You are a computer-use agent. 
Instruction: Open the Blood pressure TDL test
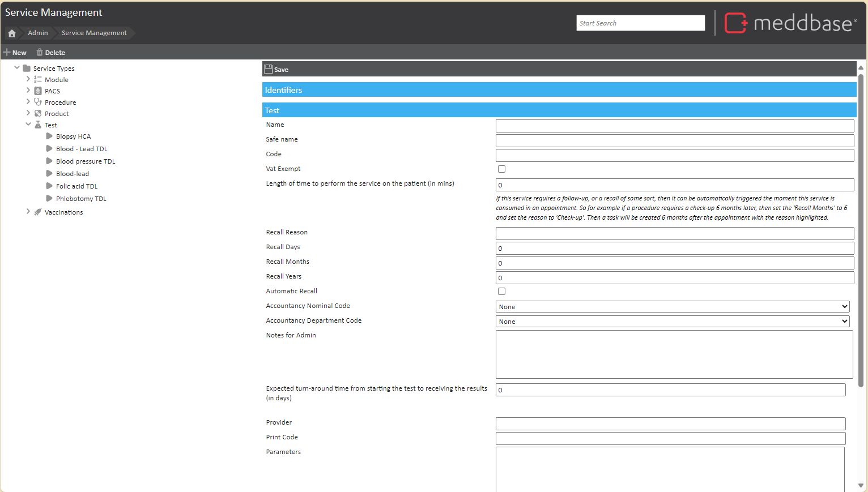tap(86, 161)
